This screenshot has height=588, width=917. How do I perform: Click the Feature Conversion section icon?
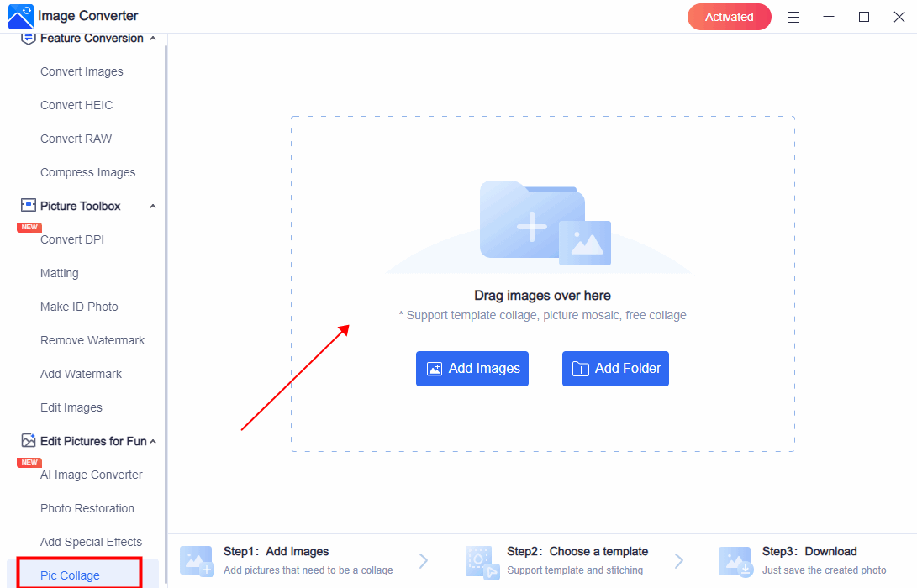tap(29, 38)
